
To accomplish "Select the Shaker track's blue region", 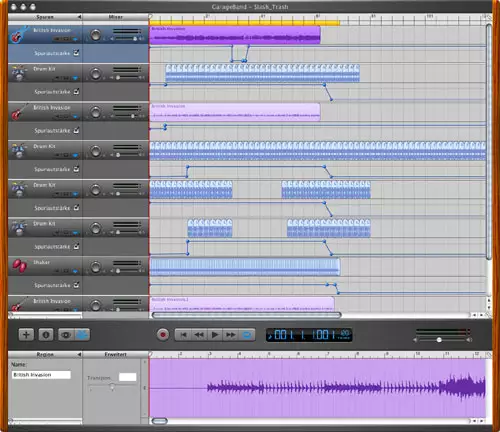I will tap(245, 267).
